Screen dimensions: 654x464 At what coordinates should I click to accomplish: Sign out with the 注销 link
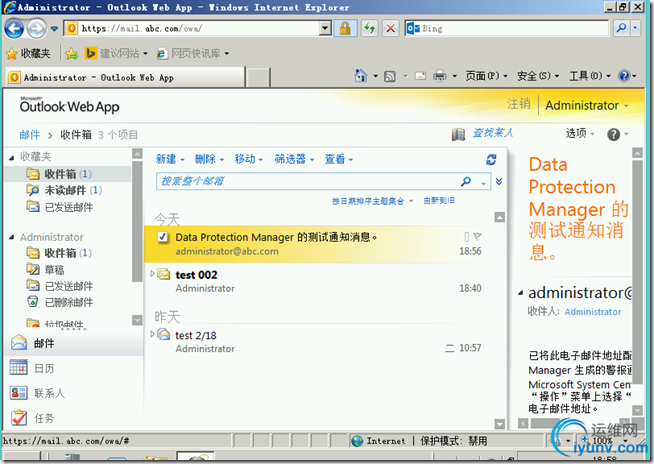[518, 104]
